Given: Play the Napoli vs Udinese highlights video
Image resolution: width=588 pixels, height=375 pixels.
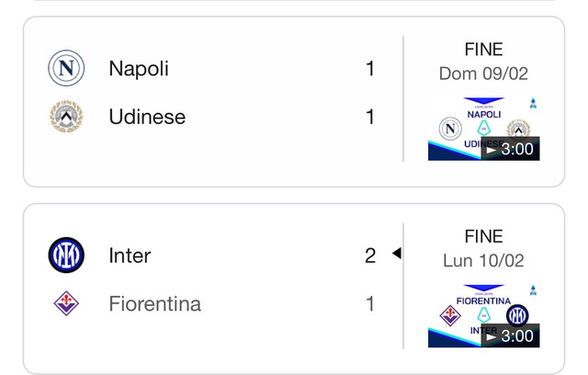Looking at the screenshot, I should click(484, 129).
